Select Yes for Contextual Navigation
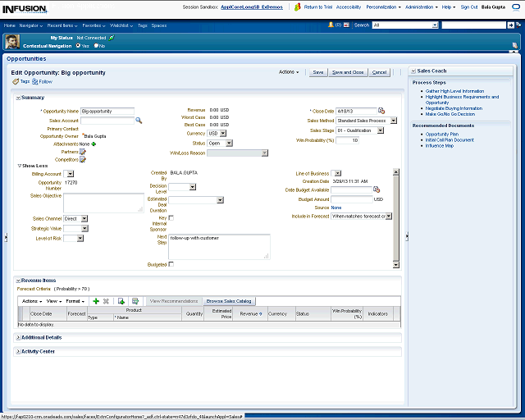 77,45
